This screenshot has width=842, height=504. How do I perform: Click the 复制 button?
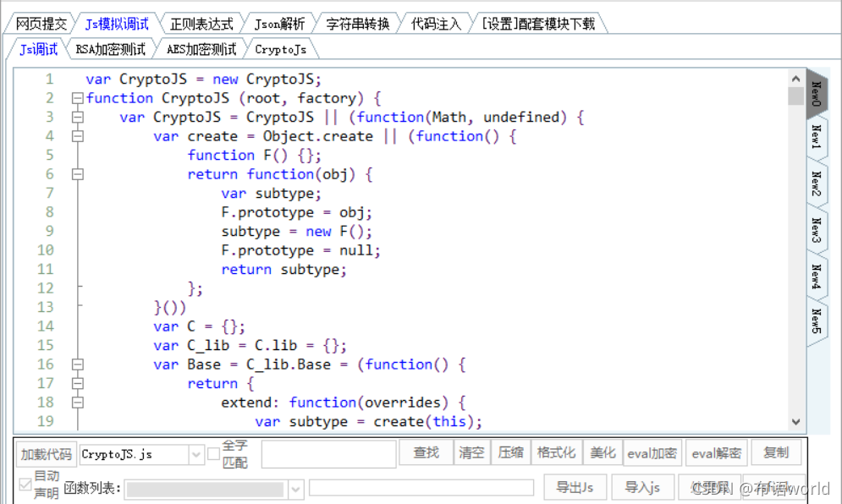776,453
